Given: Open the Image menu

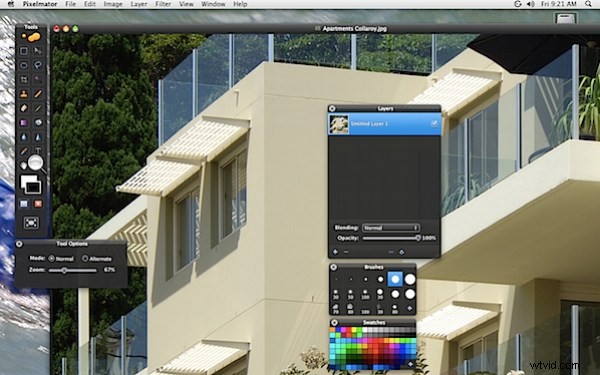Looking at the screenshot, I should [x=113, y=4].
